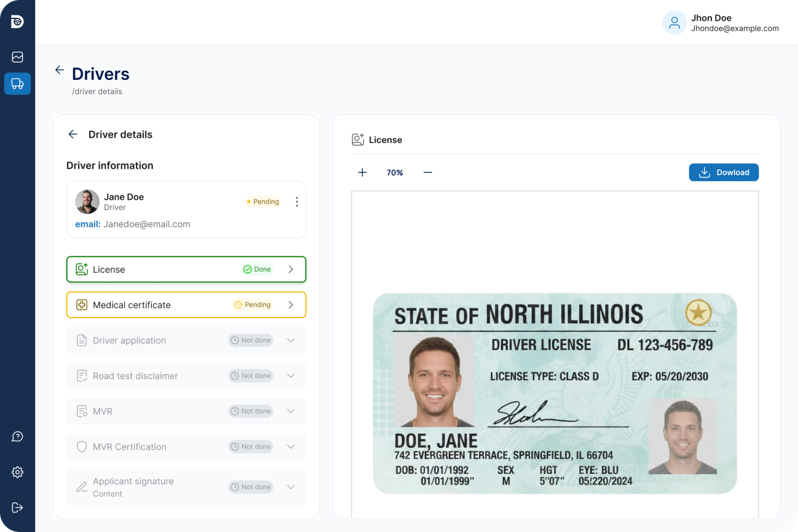Click the 70% zoom level indicator
The height and width of the screenshot is (532, 798).
[x=395, y=173]
